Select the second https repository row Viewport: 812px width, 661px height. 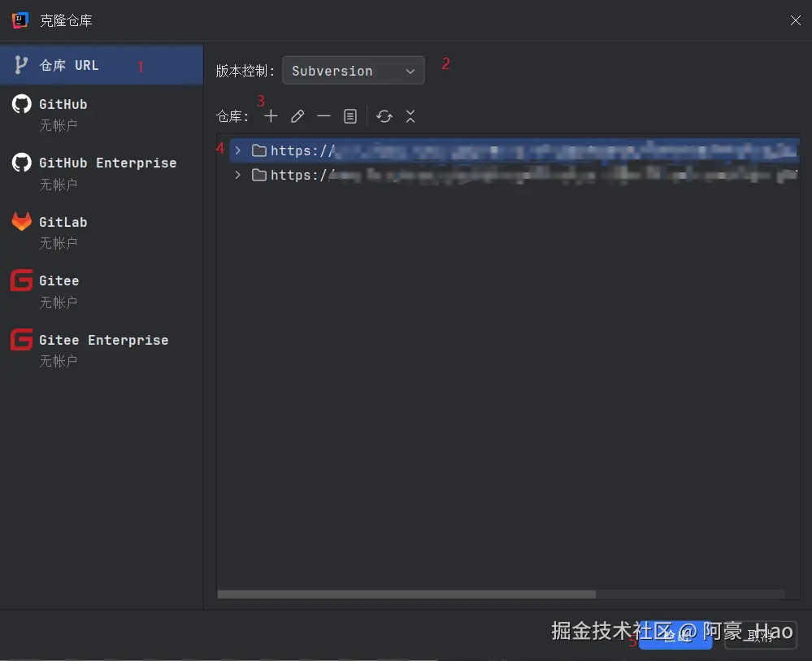click(x=515, y=175)
